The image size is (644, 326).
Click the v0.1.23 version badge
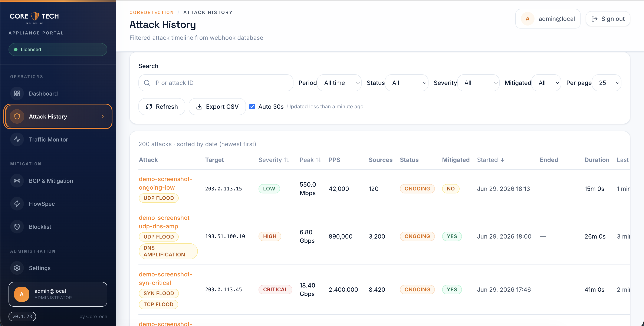tap(22, 316)
